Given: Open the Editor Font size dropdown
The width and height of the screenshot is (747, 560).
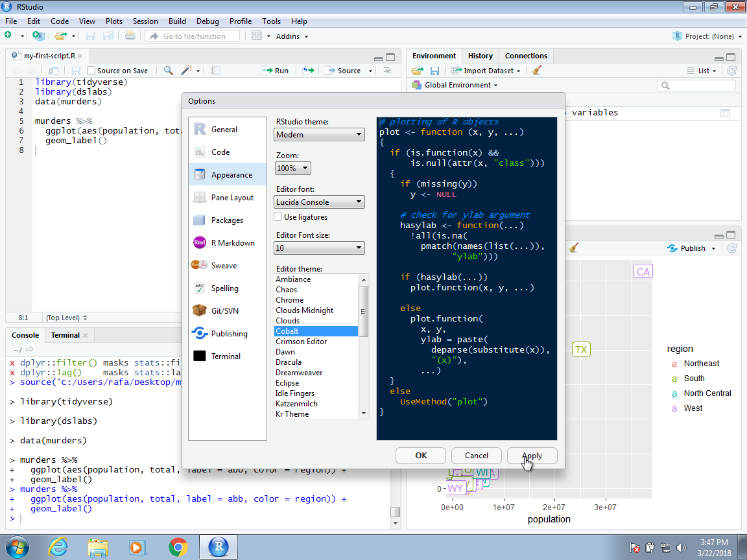Looking at the screenshot, I should [319, 248].
